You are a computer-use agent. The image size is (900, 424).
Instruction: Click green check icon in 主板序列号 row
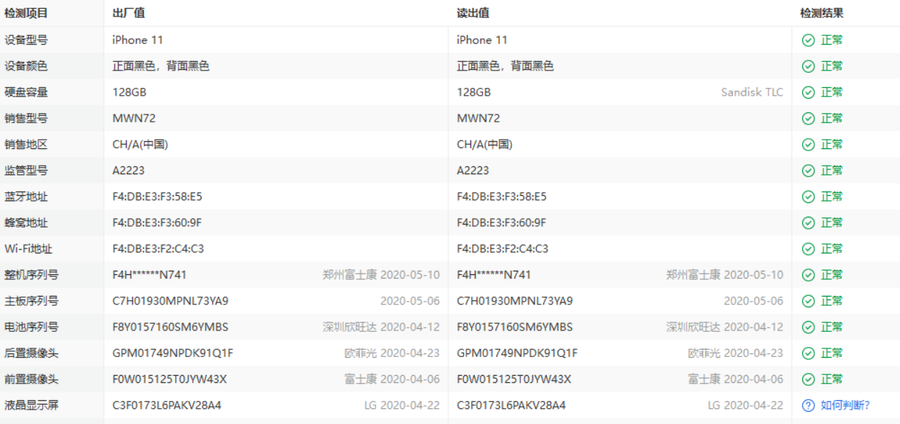point(808,301)
